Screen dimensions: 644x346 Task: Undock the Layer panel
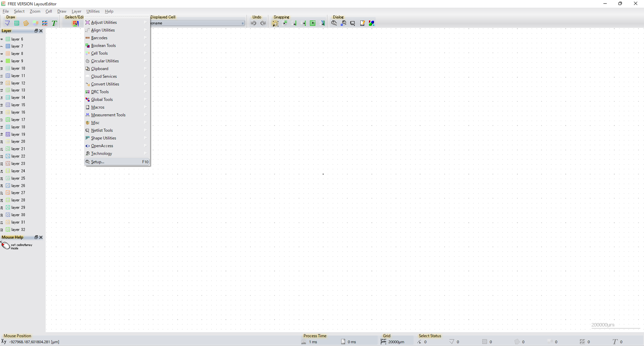coord(36,31)
